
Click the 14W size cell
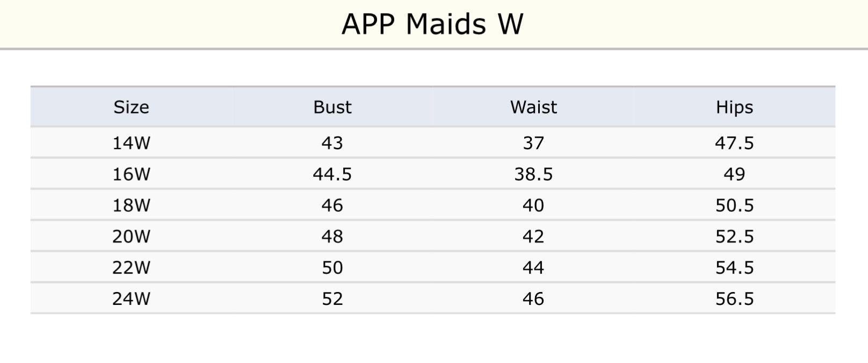tap(131, 143)
